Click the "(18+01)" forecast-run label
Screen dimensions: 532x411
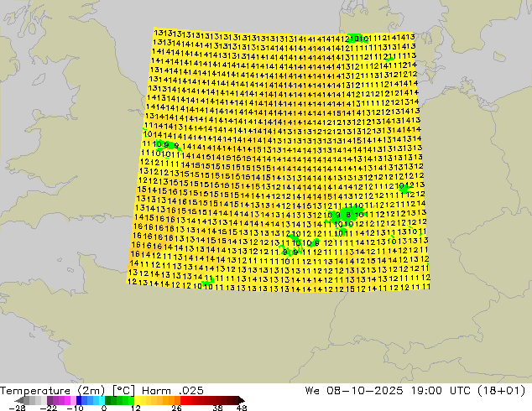coord(501,391)
